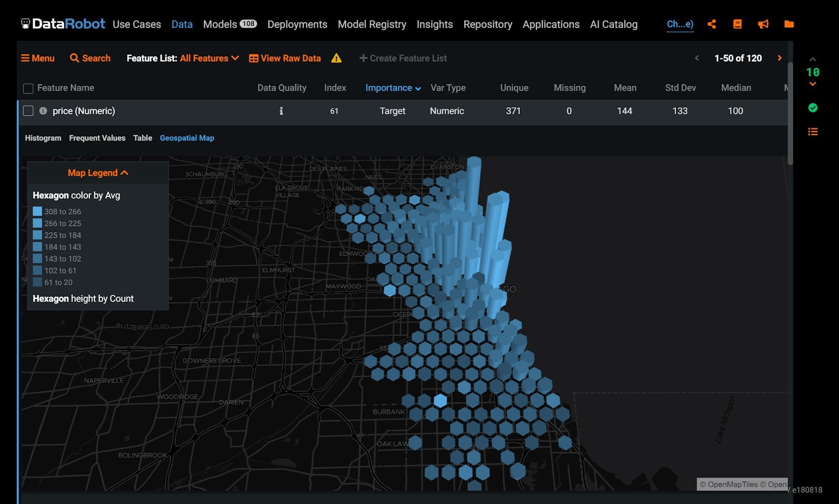Click the Mean column header

[x=625, y=88]
